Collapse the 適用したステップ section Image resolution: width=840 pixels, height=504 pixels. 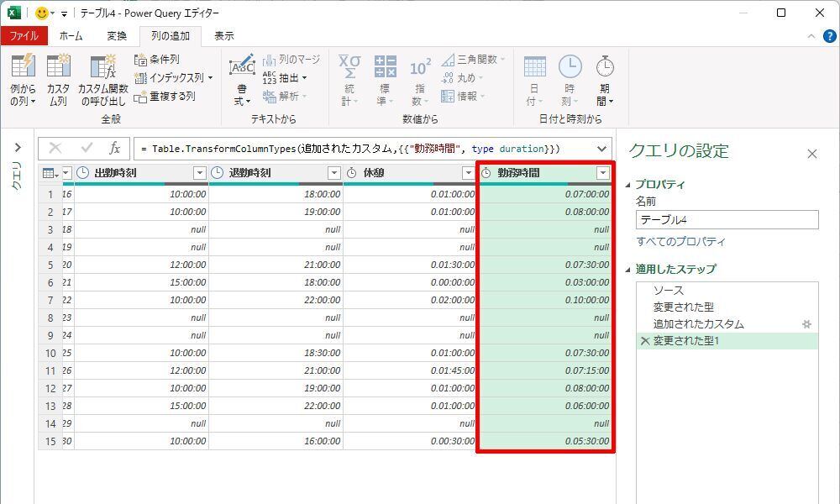coord(629,270)
